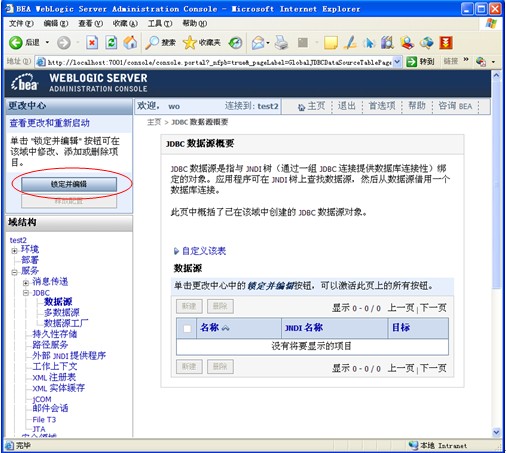Click the green Go arrow button

click(412, 61)
